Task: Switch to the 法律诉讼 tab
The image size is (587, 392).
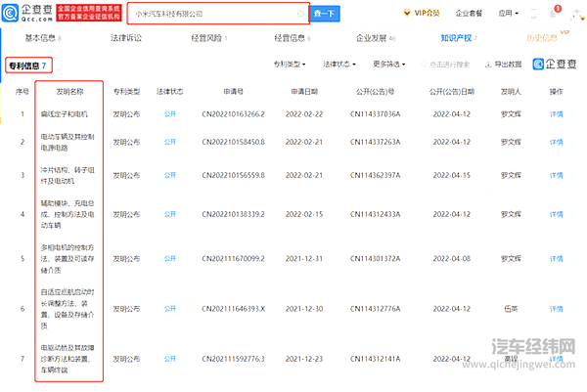Action: tap(126, 38)
